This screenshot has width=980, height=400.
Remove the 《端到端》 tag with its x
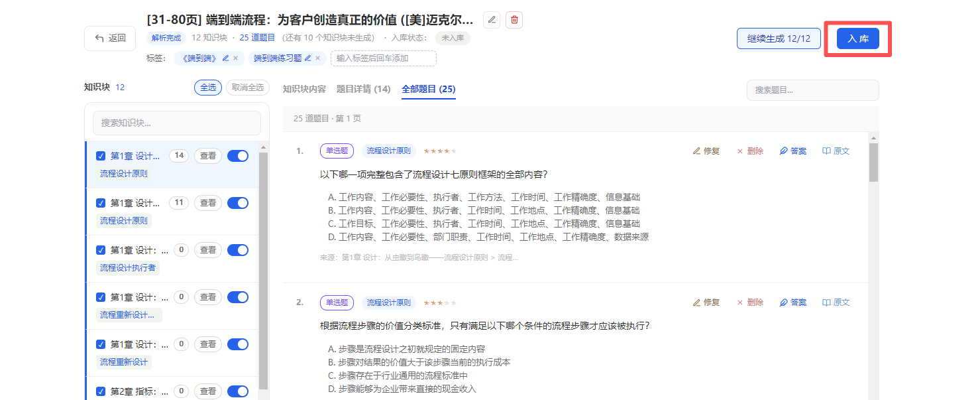click(235, 58)
